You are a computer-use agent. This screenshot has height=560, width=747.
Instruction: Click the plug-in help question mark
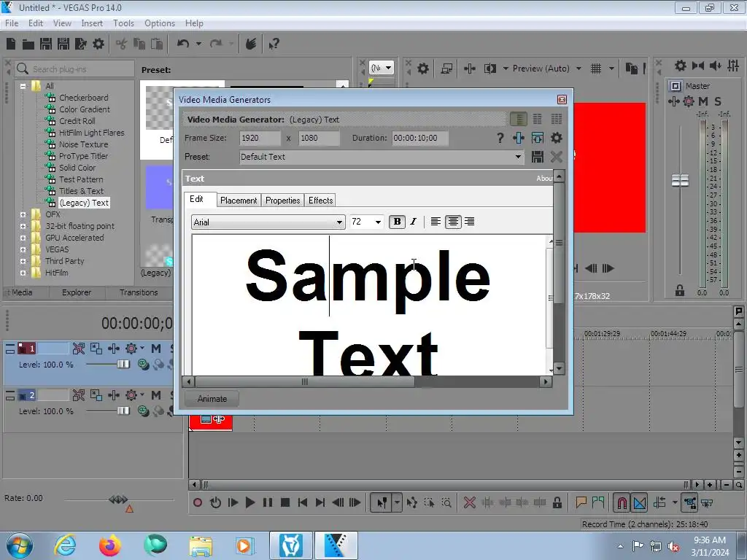pos(500,138)
